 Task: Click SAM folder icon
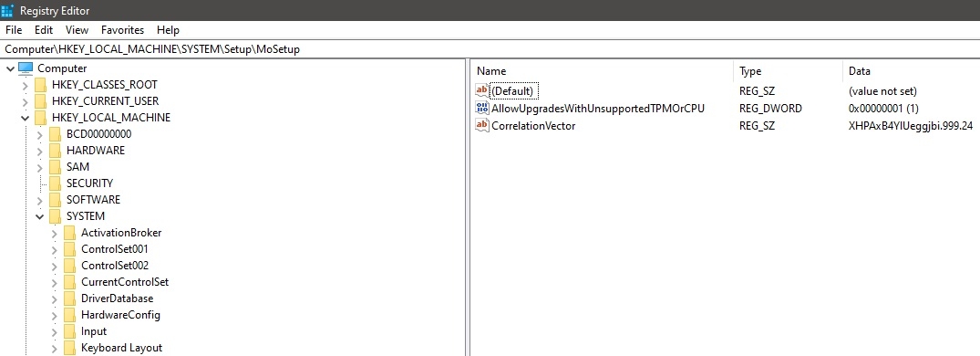coord(55,167)
